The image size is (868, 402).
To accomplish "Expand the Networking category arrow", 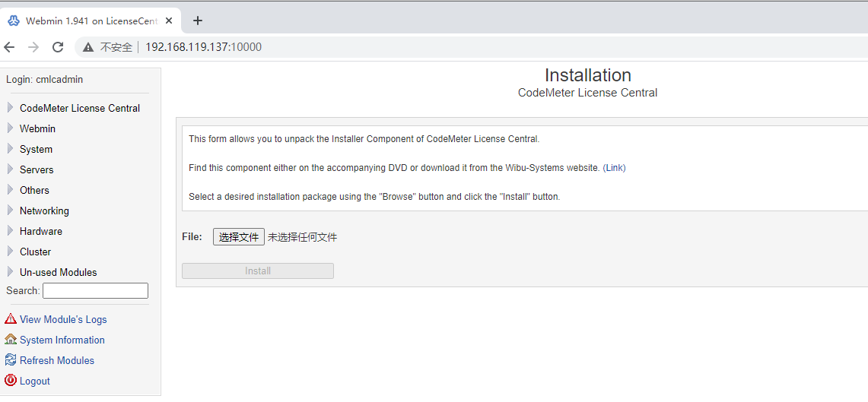I will [x=10, y=210].
